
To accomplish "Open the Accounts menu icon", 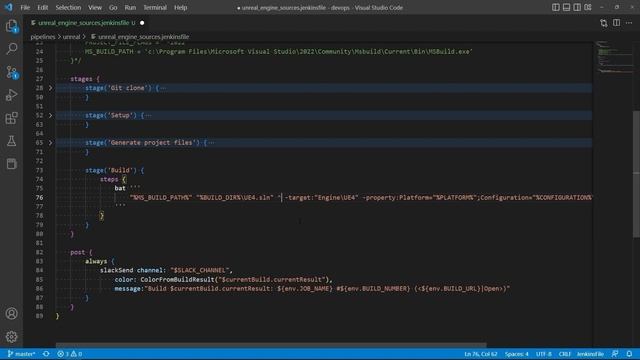I will [11, 313].
